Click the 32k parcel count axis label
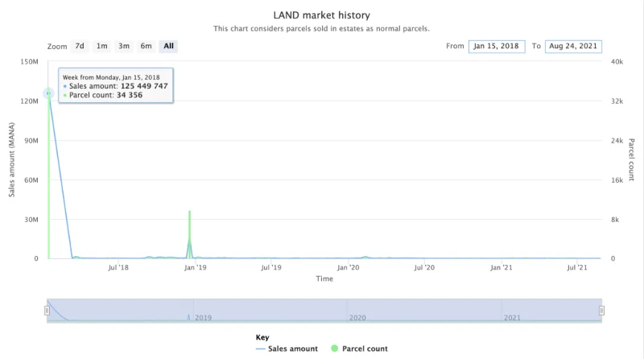This screenshot has width=644, height=359. [617, 101]
